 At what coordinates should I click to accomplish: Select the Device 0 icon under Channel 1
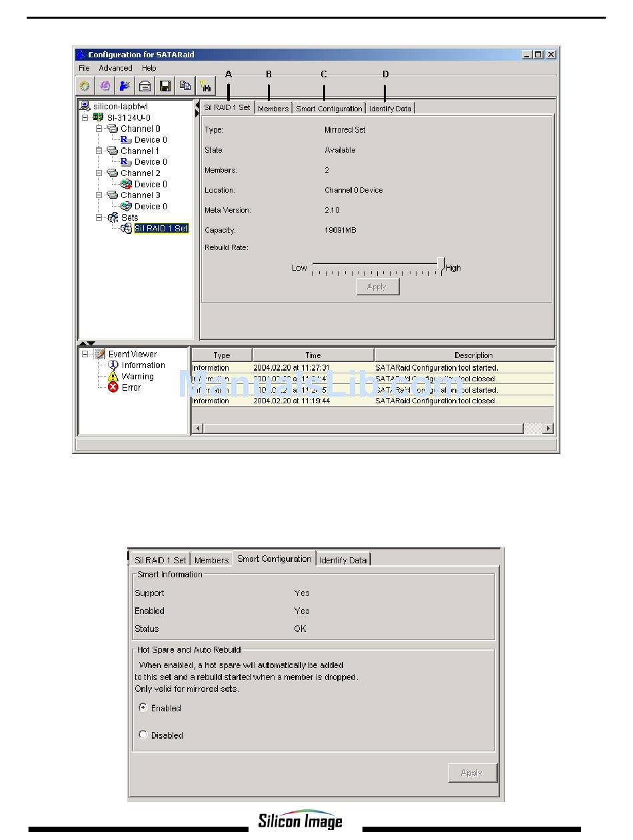pos(126,162)
